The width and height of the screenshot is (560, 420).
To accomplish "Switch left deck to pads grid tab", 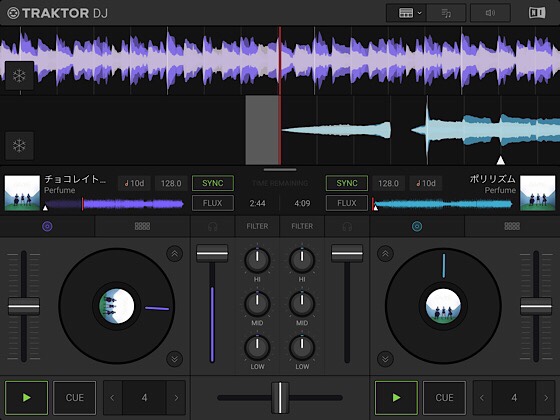I will (x=142, y=226).
